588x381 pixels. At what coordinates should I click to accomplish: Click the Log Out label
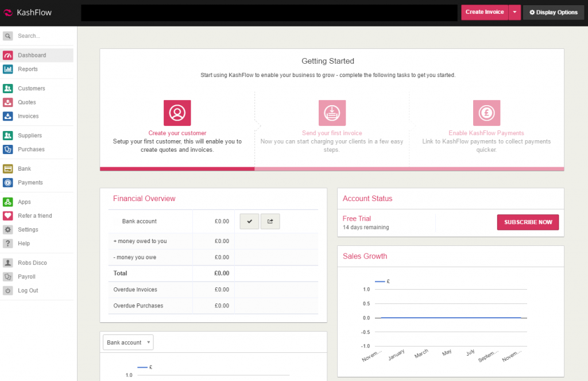pyautogui.click(x=28, y=291)
